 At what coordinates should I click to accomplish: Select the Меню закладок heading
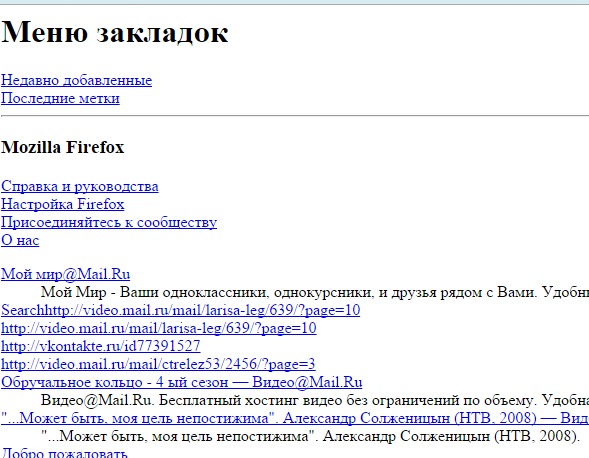(115, 32)
